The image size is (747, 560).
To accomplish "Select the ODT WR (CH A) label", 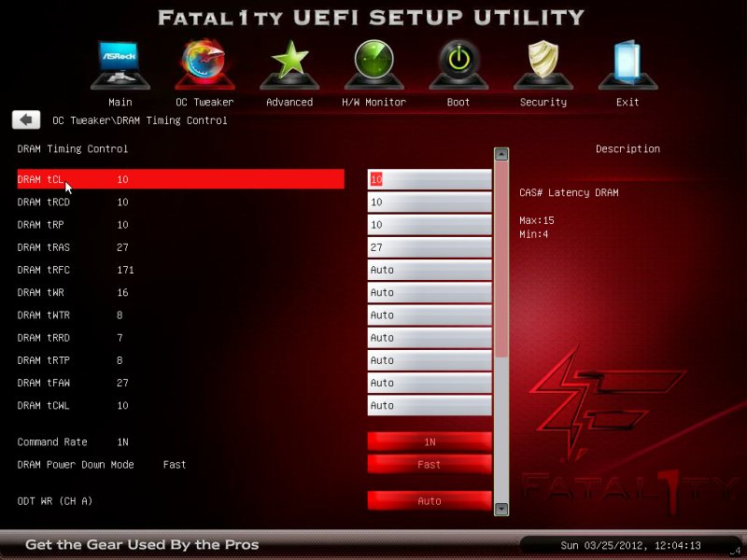I will (x=55, y=501).
